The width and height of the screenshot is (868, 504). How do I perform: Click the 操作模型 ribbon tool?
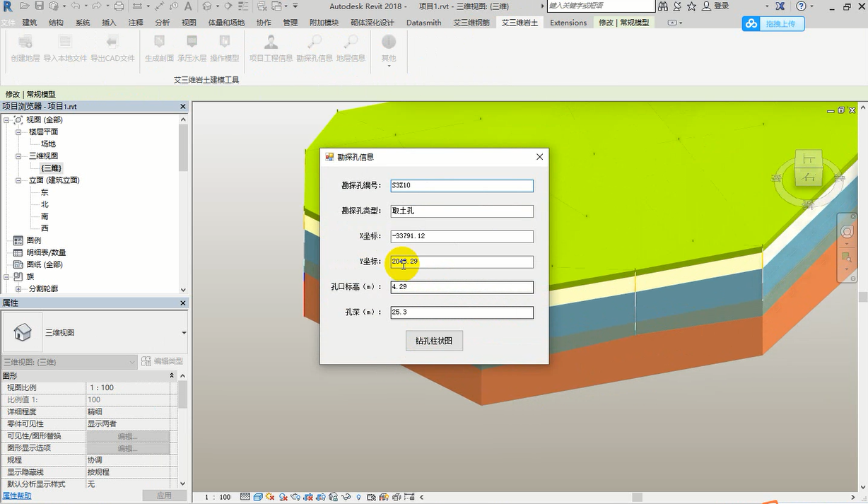pos(224,47)
